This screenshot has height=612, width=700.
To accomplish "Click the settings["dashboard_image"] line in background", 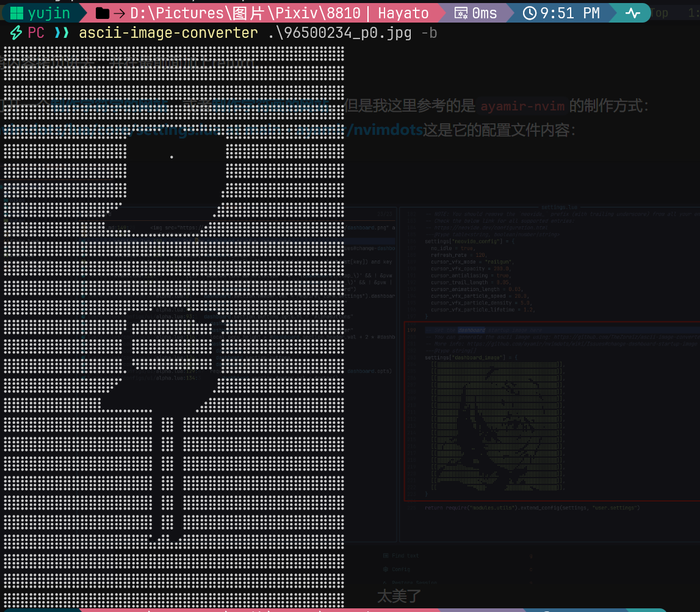I will click(x=471, y=358).
